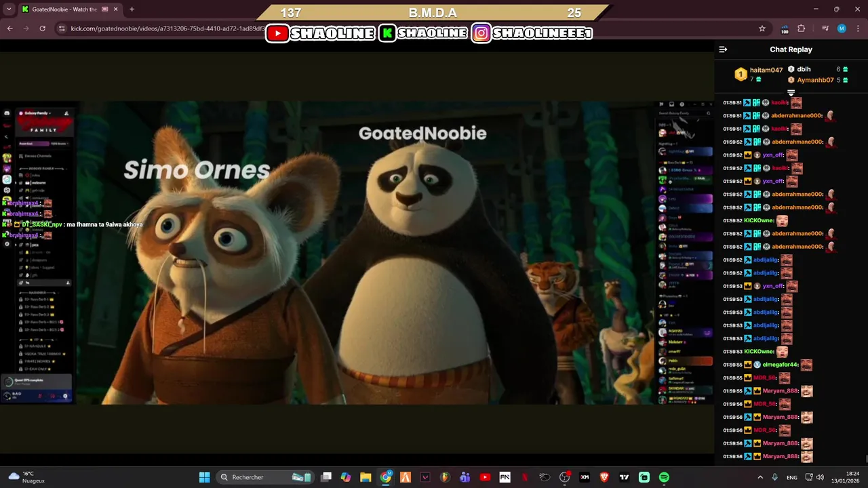
Task: Click the microphone tray icon
Action: [774, 477]
